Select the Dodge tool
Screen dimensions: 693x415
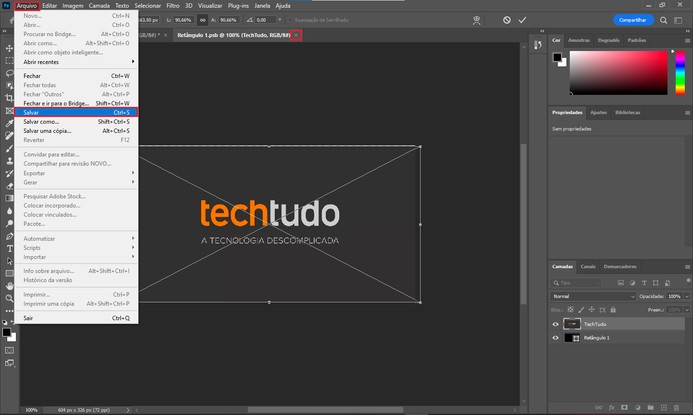click(x=9, y=224)
